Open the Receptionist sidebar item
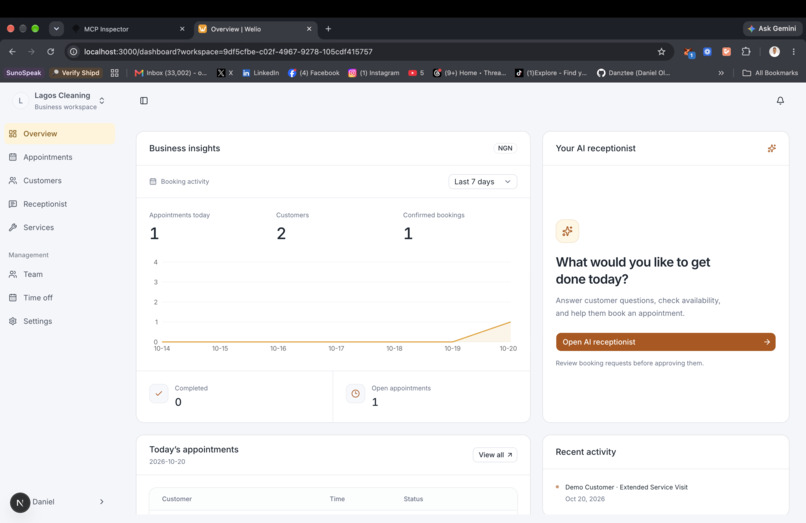The width and height of the screenshot is (806, 523). pyautogui.click(x=60, y=204)
